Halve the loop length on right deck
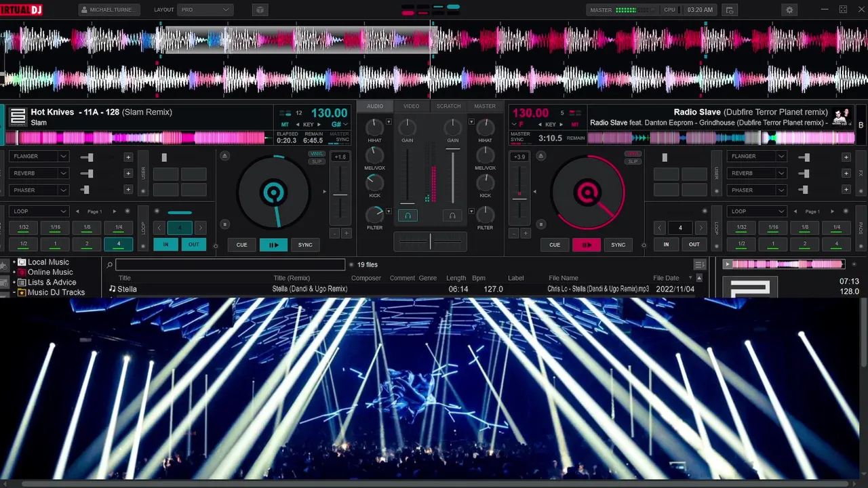 (x=660, y=228)
